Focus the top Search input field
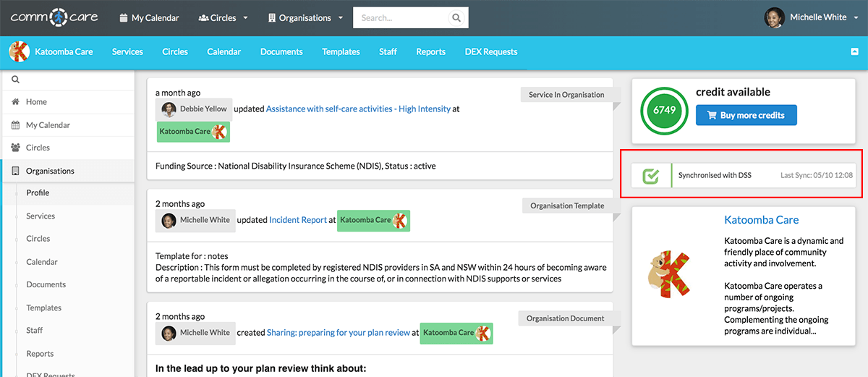Image resolution: width=868 pixels, height=377 pixels. click(401, 18)
